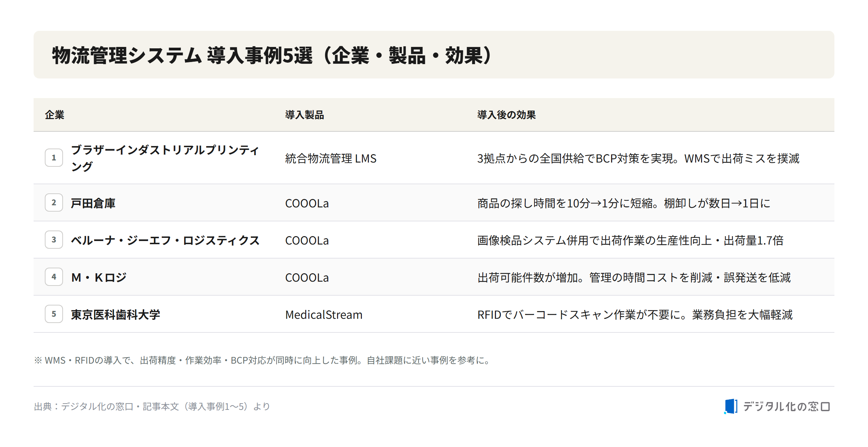The width and height of the screenshot is (868, 447).
Task: Click the デジタル化の窓口 brand name text
Action: pos(786,406)
